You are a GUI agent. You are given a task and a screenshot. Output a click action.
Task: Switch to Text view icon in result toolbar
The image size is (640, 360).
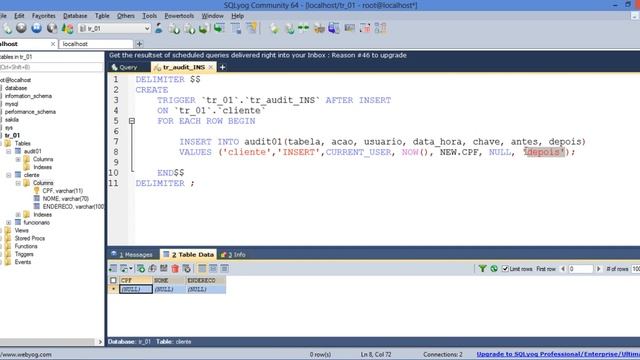224,268
